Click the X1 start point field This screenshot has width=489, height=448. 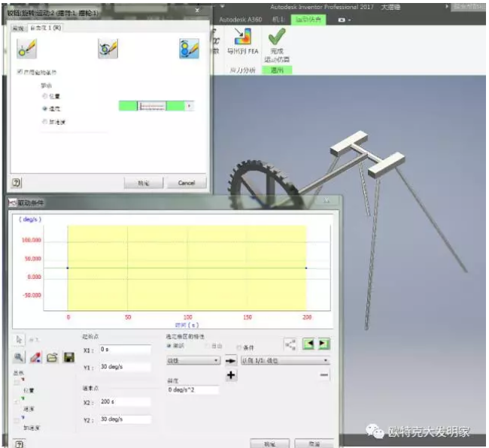pyautogui.click(x=125, y=350)
